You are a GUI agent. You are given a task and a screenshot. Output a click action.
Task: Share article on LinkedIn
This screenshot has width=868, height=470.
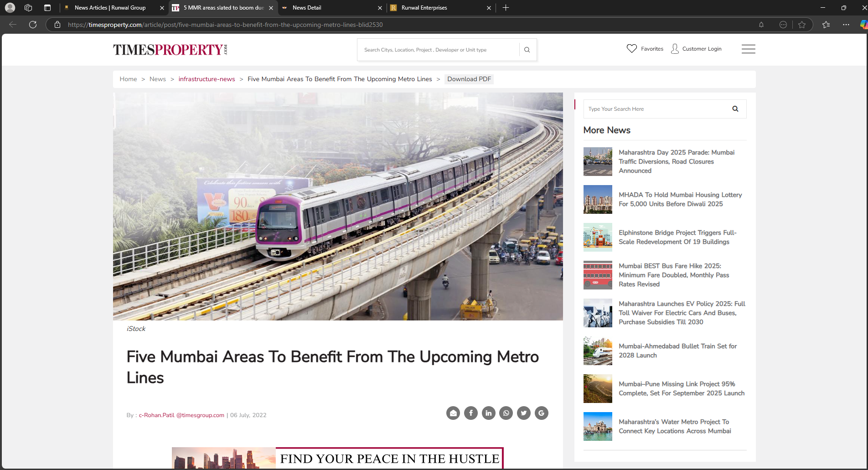(488, 413)
